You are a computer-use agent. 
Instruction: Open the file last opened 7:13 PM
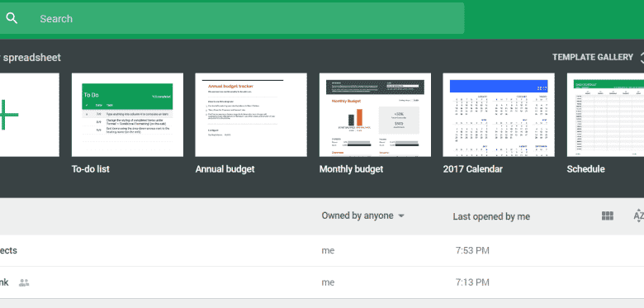(322, 282)
